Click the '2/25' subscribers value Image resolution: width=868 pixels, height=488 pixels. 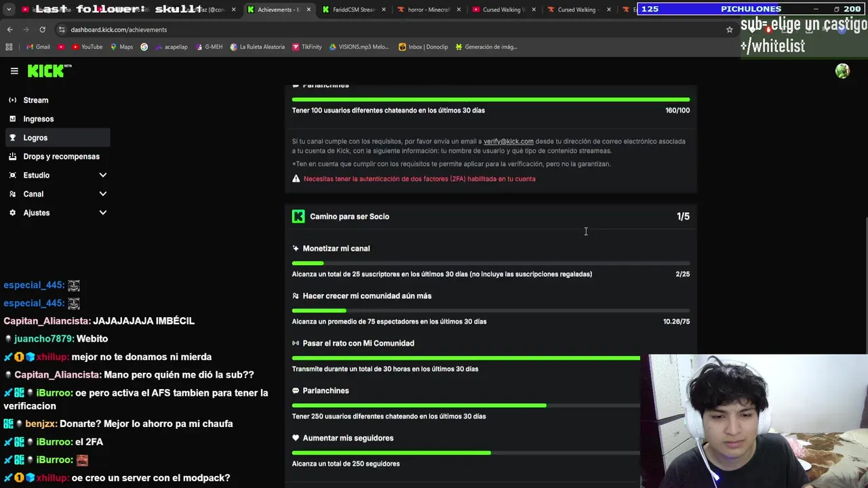click(682, 274)
